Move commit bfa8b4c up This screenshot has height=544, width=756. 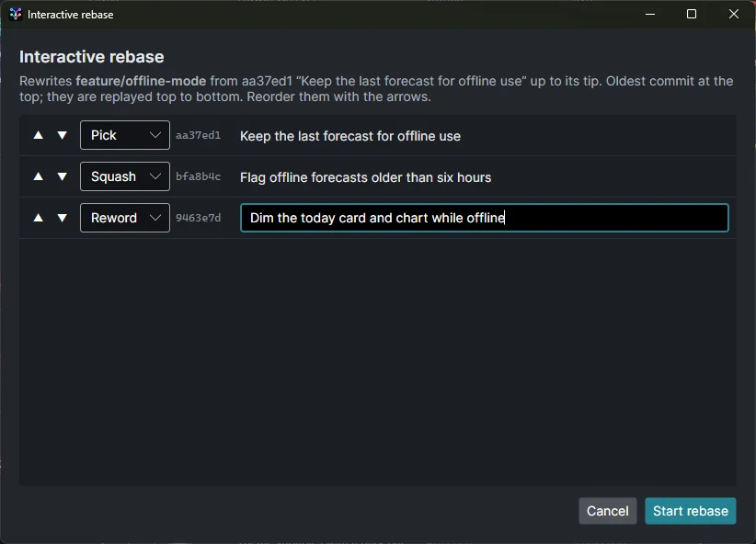click(38, 176)
